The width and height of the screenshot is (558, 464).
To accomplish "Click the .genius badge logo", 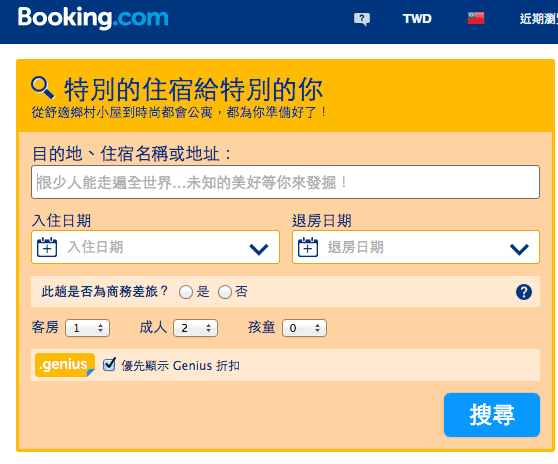I will (x=65, y=365).
